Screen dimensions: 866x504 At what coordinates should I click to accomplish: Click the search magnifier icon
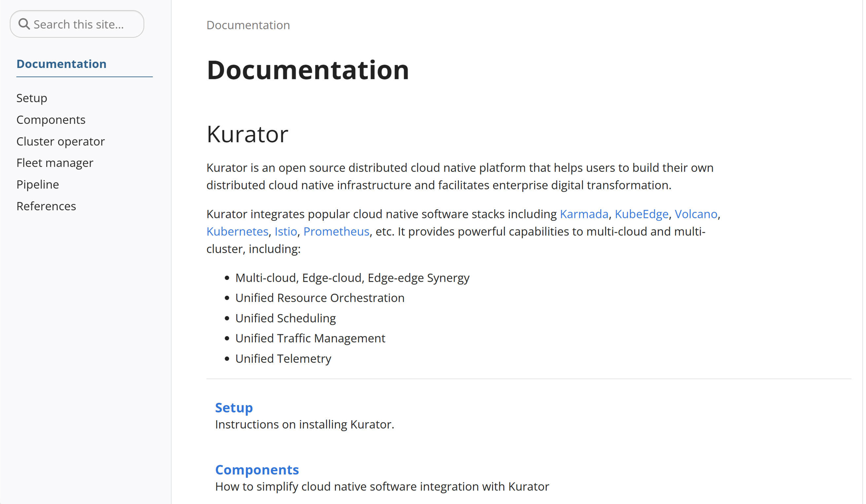(x=24, y=24)
